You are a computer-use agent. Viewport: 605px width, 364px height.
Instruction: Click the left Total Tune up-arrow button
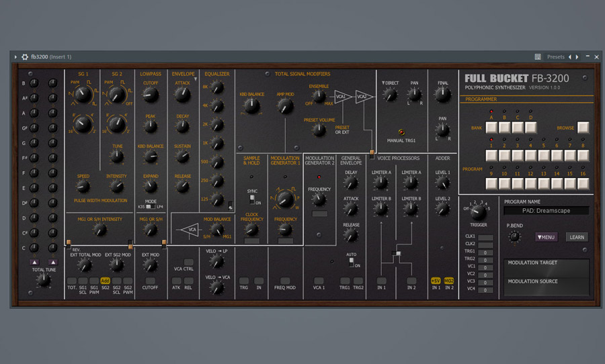35,263
